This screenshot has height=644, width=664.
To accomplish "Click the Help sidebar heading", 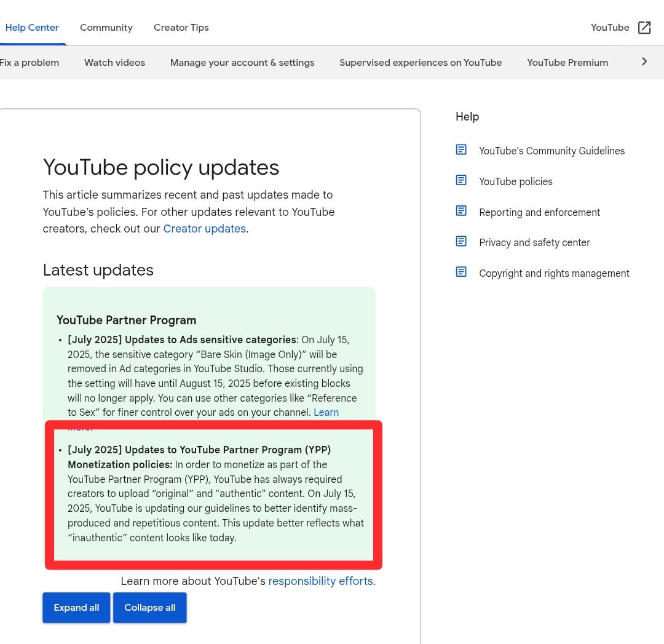I will click(x=467, y=116).
